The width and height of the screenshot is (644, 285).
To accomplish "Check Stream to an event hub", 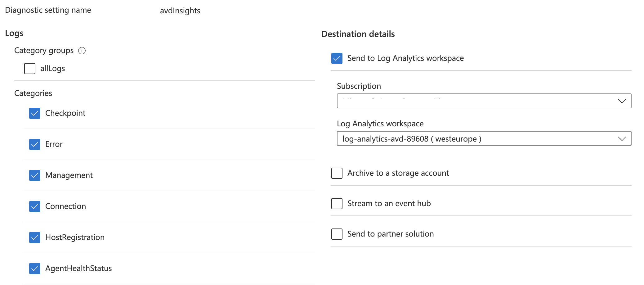I will pos(337,204).
